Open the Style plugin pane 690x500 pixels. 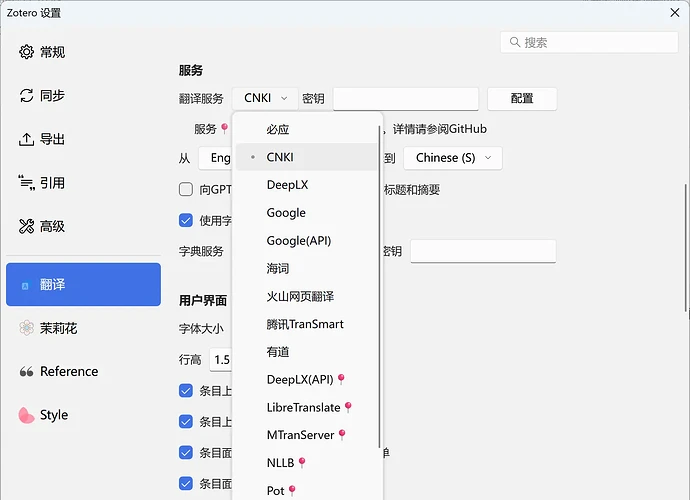point(84,415)
